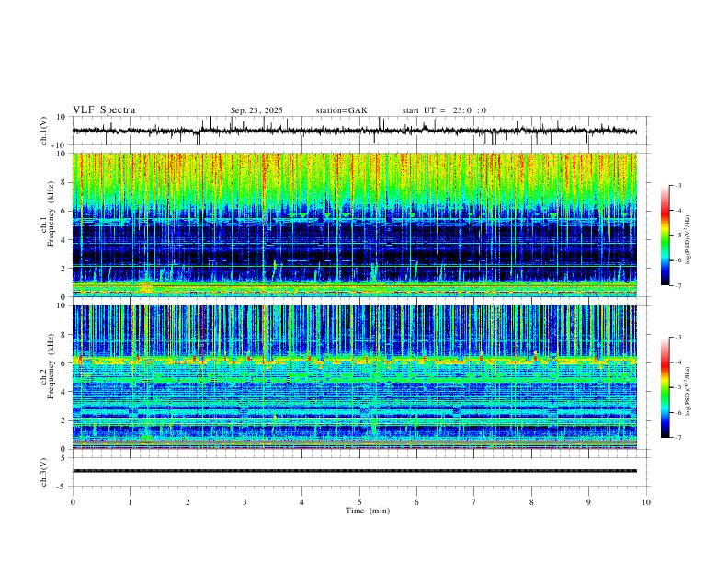Screen dimensions: 728x563
Task: Click the 'Time (min)' axis label
Action: [368, 511]
